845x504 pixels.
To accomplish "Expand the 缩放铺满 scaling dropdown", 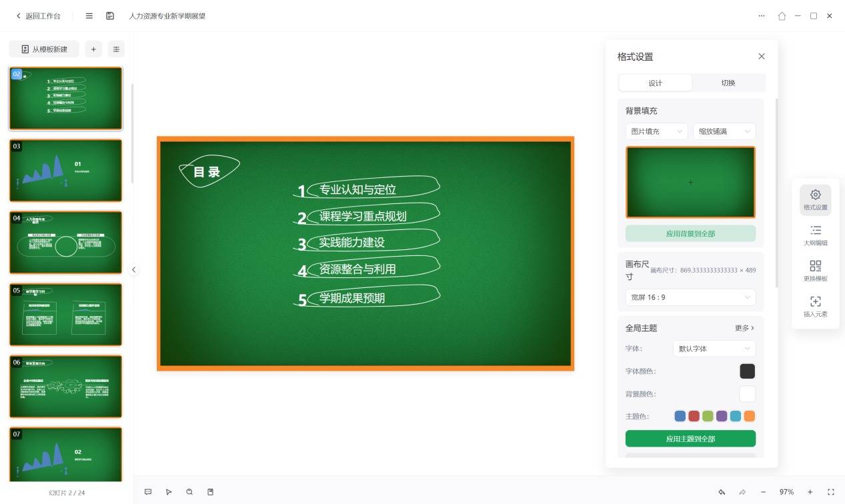I will (724, 131).
